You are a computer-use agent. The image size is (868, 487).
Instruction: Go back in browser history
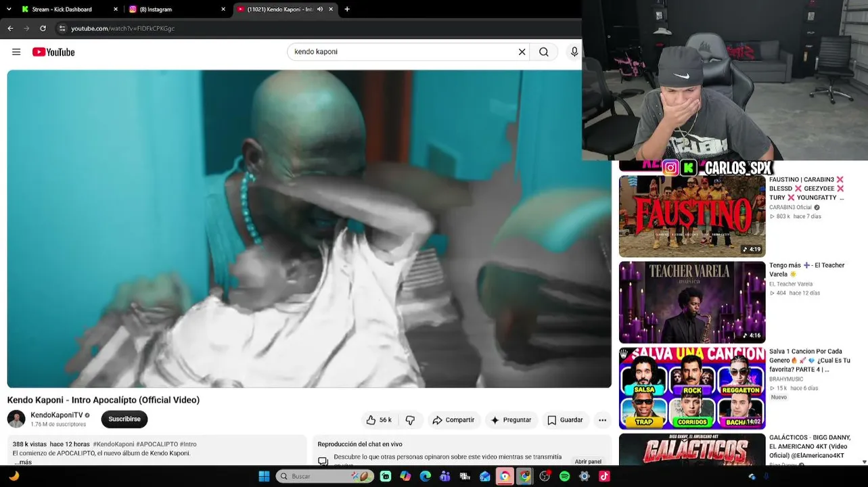[x=10, y=28]
